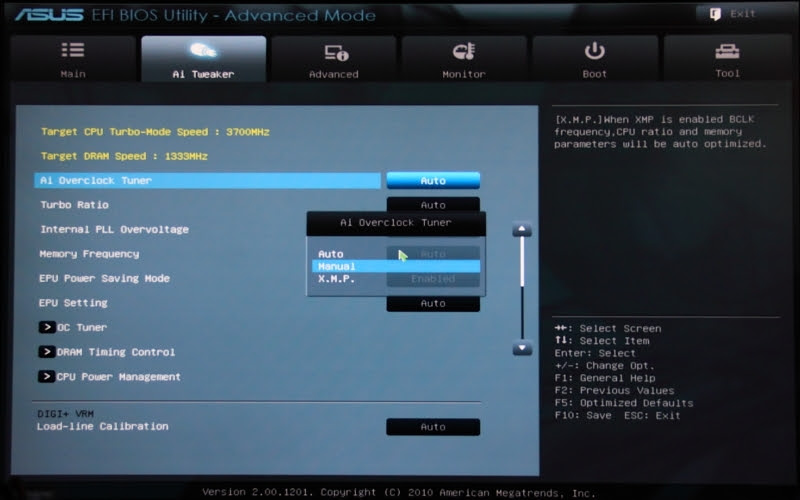Go to the Boot tab
Image resolution: width=800 pixels, height=500 pixels.
click(x=595, y=59)
